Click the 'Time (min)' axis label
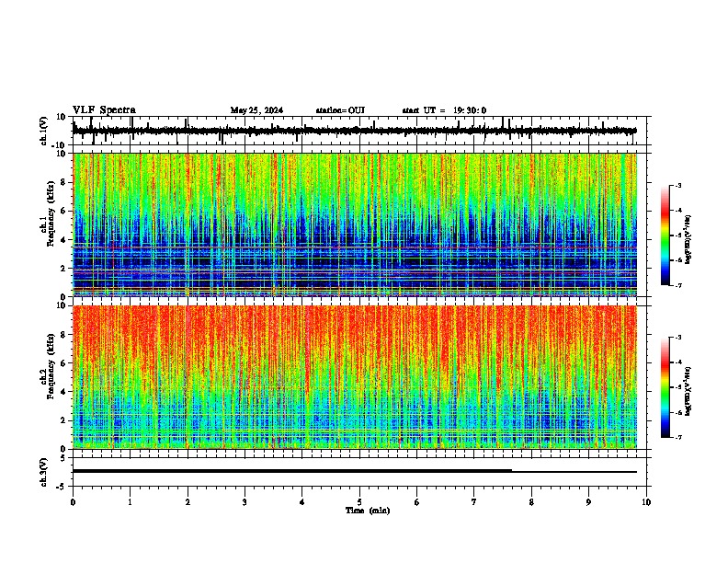This screenshot has width=728, height=563. click(x=368, y=511)
